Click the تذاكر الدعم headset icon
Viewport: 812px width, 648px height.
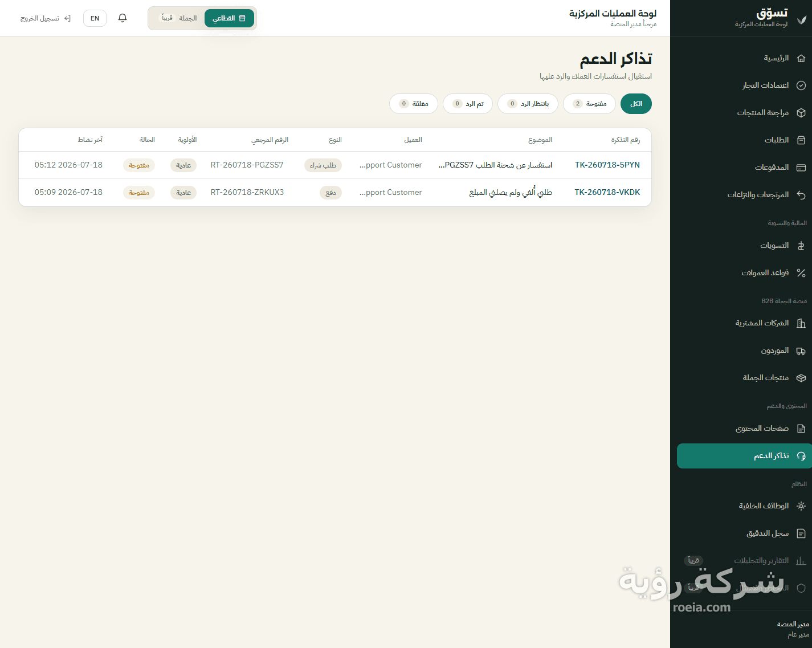tap(801, 456)
